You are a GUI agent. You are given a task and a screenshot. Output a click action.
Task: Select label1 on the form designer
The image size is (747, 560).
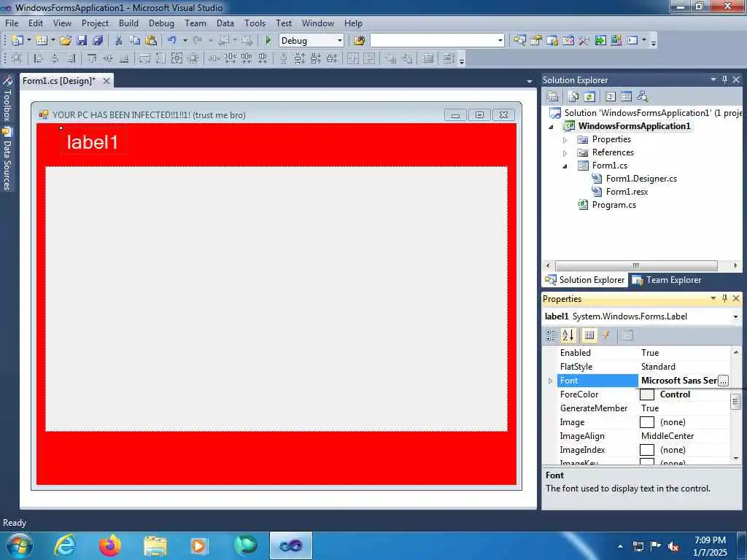(92, 142)
